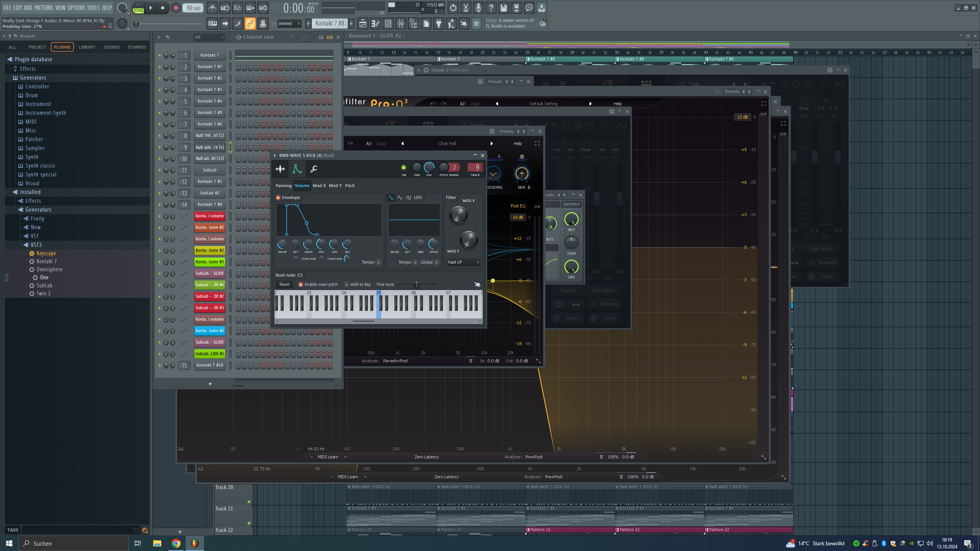Click the red Record button
Image resolution: width=980 pixels, height=551 pixels.
point(176,8)
